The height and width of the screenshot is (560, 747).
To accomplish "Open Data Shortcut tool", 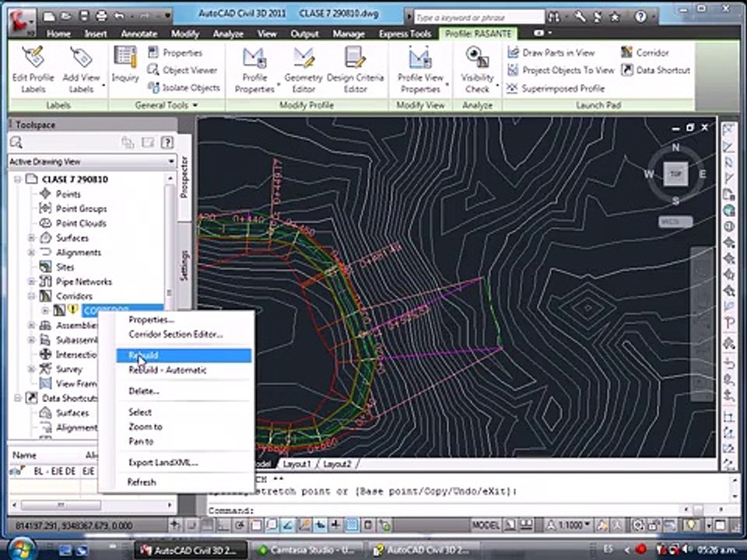I will tap(655, 70).
